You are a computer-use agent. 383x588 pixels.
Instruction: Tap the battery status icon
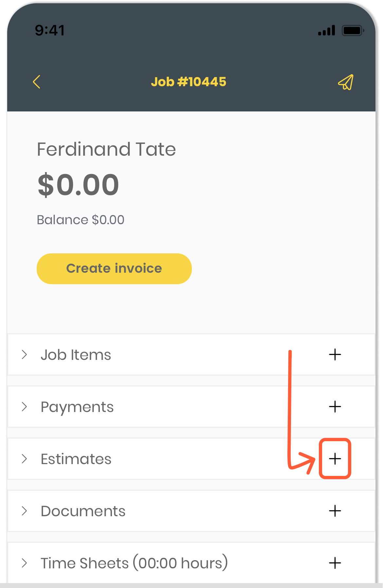pos(353,30)
